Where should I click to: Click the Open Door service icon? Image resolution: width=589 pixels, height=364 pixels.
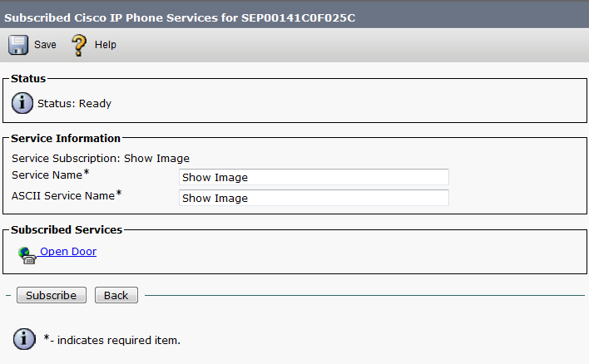tap(27, 254)
